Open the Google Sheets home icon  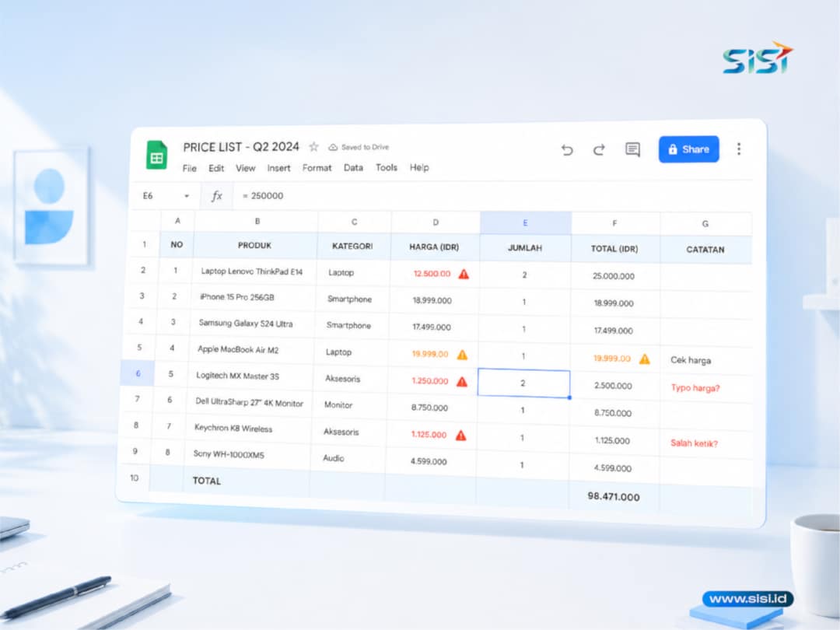156,155
